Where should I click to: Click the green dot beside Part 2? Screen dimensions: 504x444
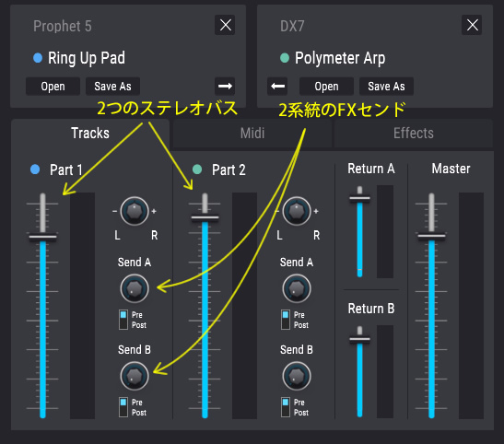[197, 169]
